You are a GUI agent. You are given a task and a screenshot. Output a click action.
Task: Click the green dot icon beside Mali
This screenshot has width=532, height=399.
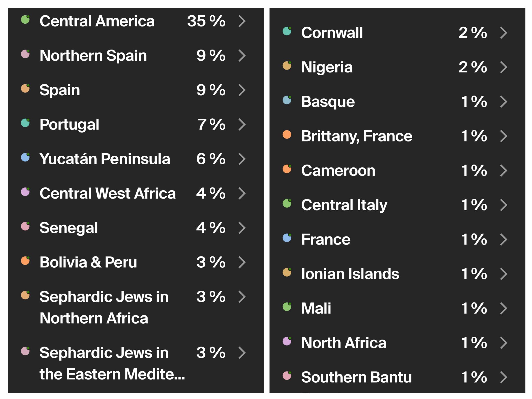pos(287,307)
